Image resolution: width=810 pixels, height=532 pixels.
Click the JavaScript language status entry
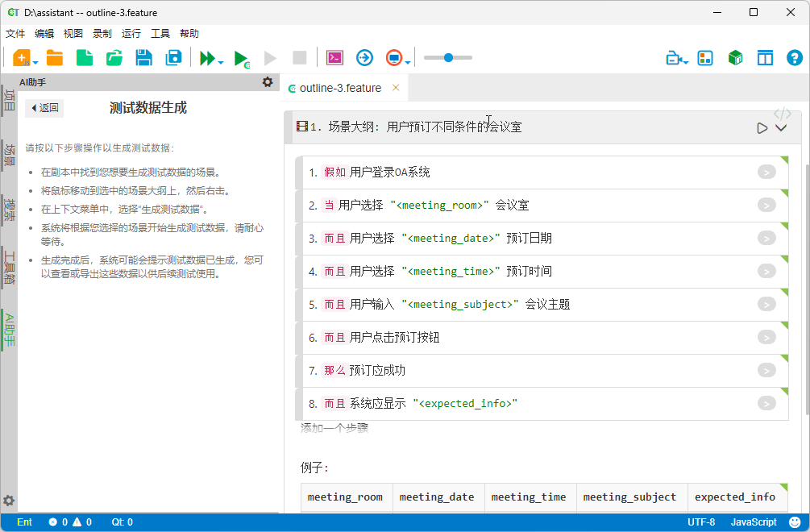click(x=753, y=522)
